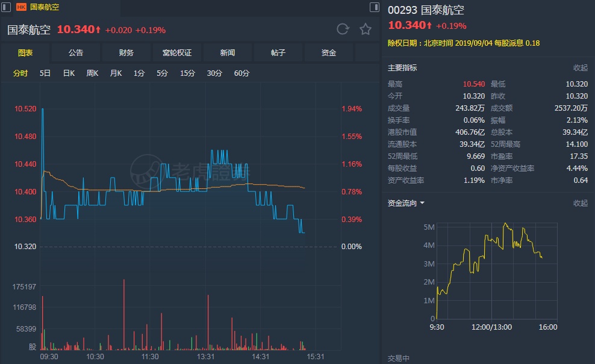Click the 175197 volume axis label

click(24, 286)
